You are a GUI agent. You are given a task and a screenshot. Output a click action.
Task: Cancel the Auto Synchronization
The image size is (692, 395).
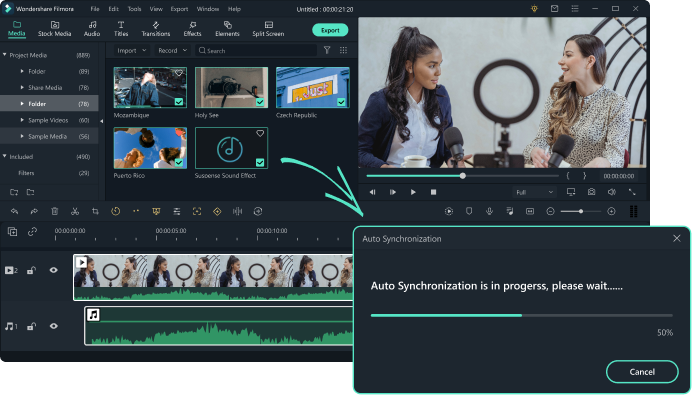coord(642,372)
